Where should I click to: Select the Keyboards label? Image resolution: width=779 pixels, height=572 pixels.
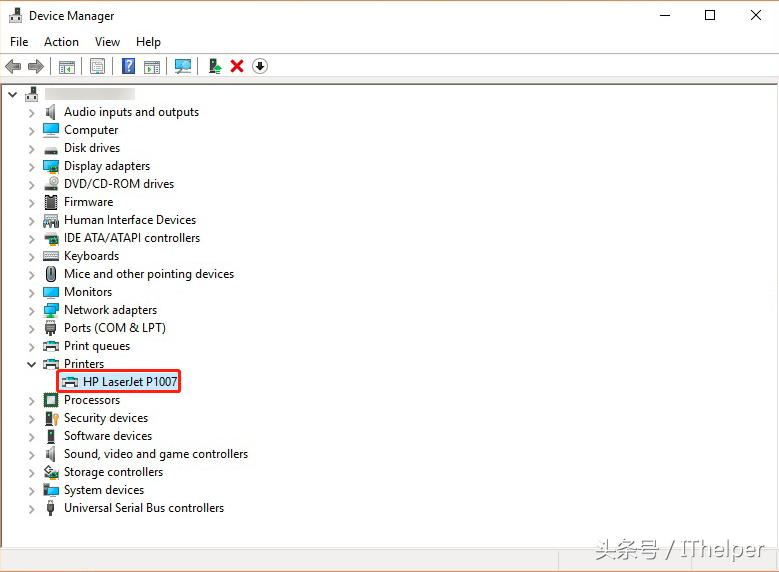click(x=91, y=256)
